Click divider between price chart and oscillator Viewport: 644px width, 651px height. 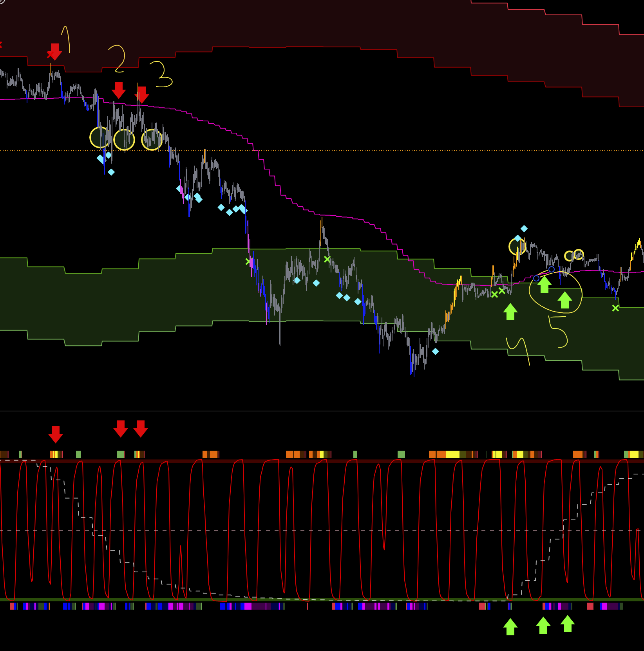click(x=322, y=411)
